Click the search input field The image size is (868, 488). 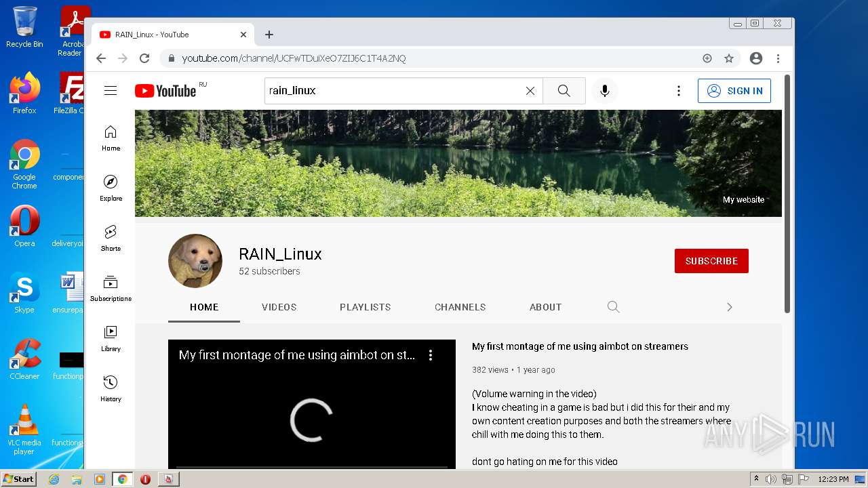tap(394, 91)
